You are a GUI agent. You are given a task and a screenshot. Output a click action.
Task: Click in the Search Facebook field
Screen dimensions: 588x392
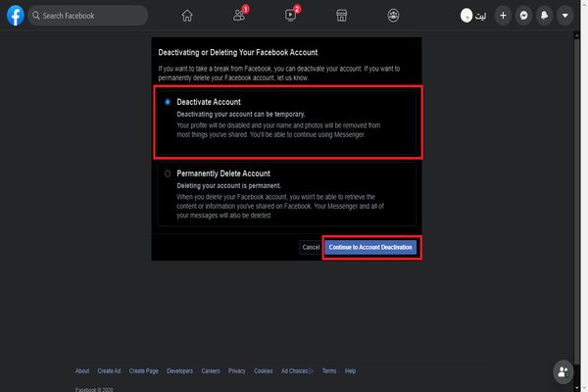(x=93, y=16)
